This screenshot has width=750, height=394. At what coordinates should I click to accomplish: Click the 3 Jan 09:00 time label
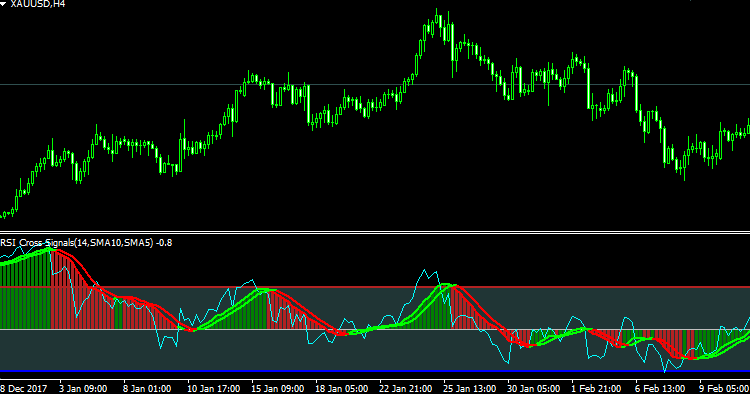(83, 388)
